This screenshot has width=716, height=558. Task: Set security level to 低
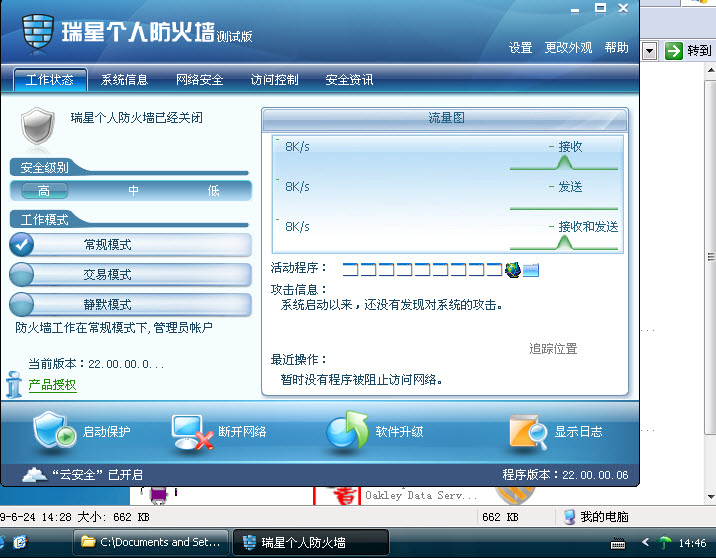[214, 191]
